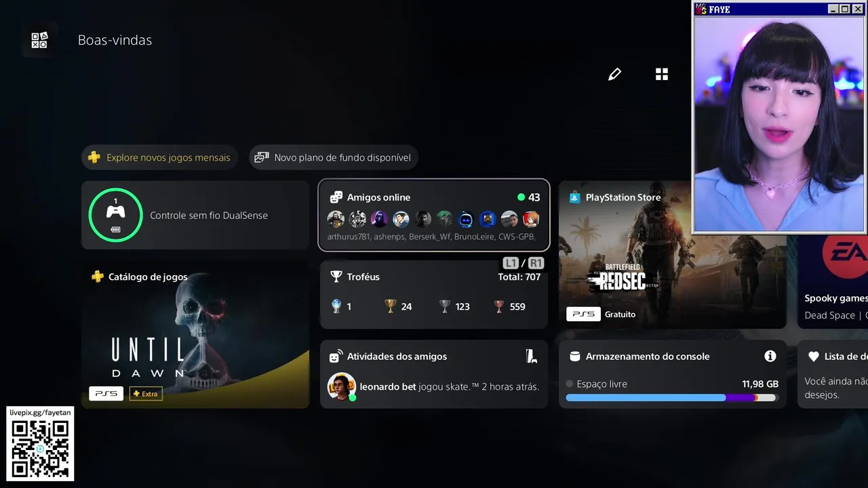Click the pencil edit icon
The height and width of the screenshot is (488, 868).
pos(615,75)
